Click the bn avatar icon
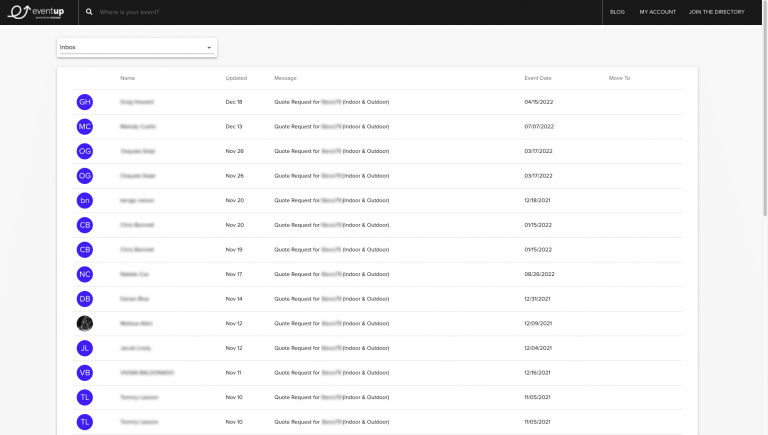The height and width of the screenshot is (435, 768). (85, 200)
